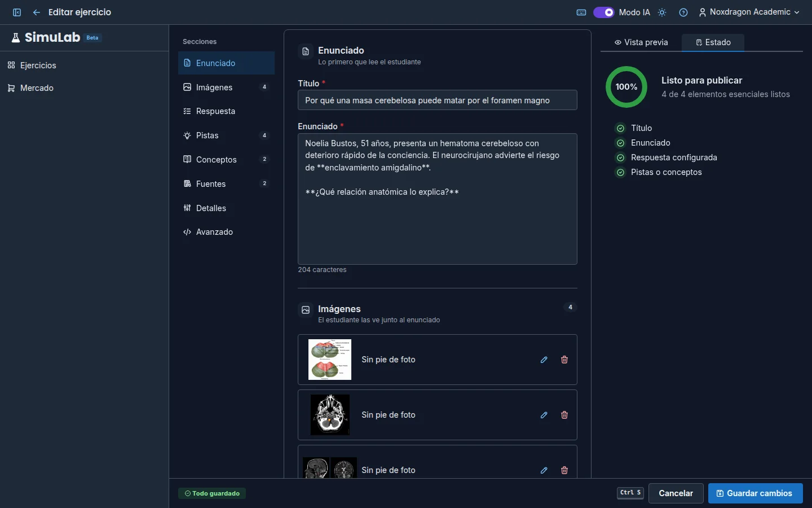
Task: Edit the axial CT scan image entry
Action: [544, 415]
